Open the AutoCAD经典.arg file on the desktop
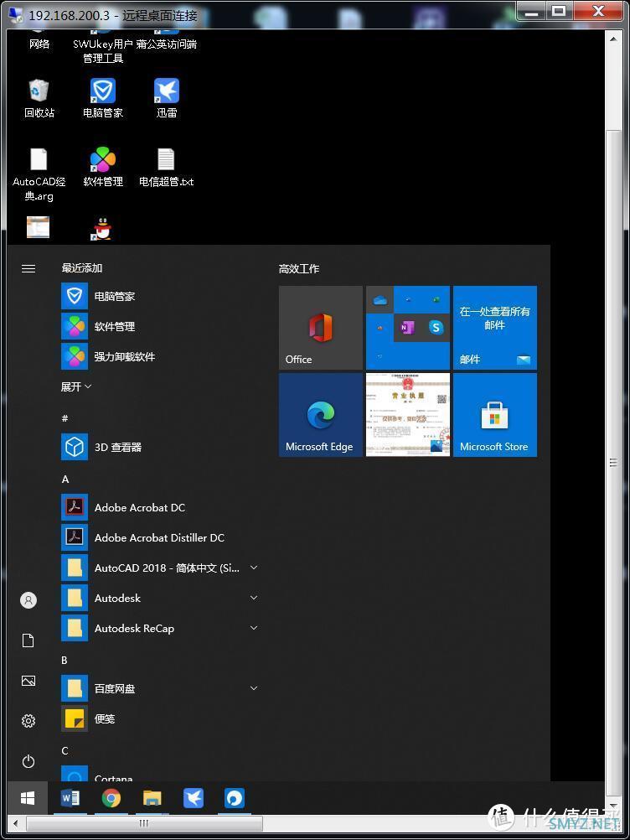This screenshot has height=840, width=630. coord(39,174)
